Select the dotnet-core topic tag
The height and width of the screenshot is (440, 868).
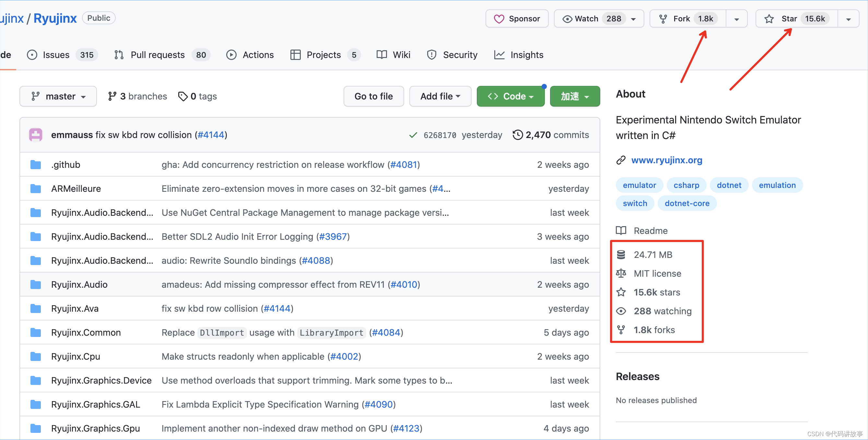pos(687,203)
